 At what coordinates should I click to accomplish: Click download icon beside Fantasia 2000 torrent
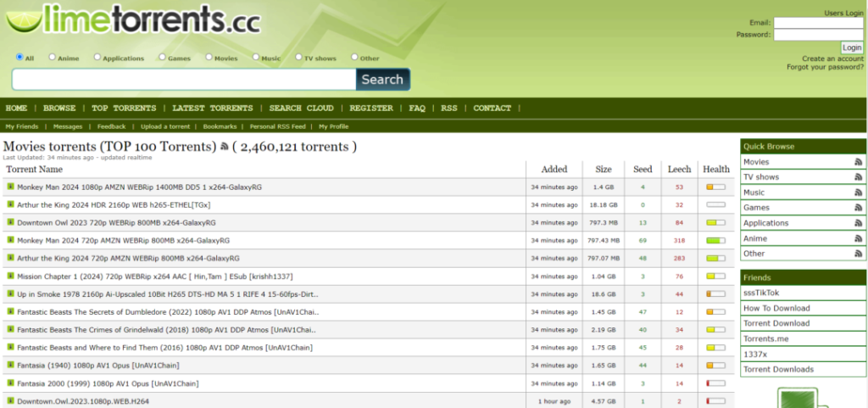coord(10,383)
